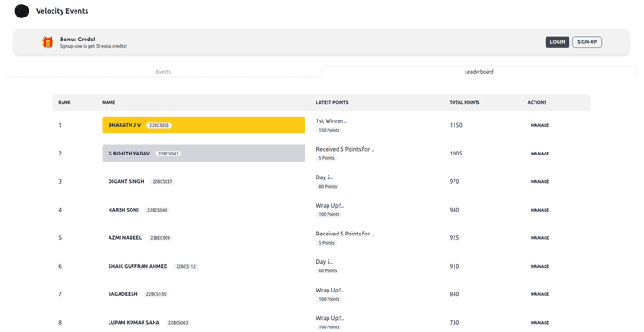This screenshot has height=332, width=644.
Task: Select the silver G Rohith Yadav row
Action: tap(203, 154)
